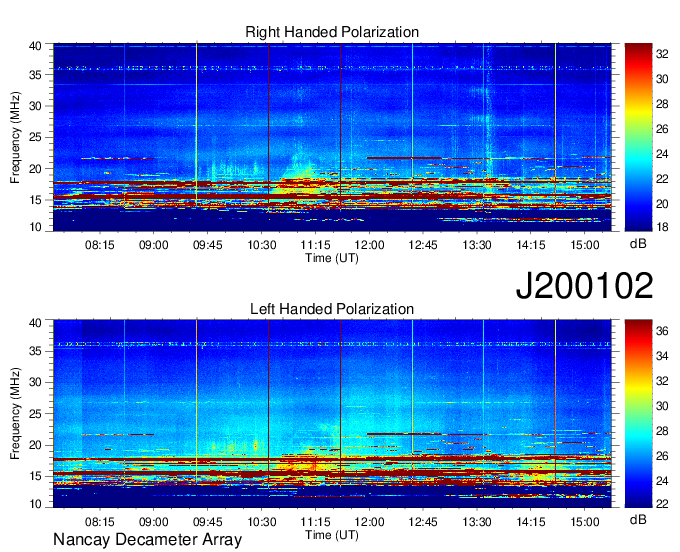Click the 10:30 tick under the Right Handed plot

[262, 245]
